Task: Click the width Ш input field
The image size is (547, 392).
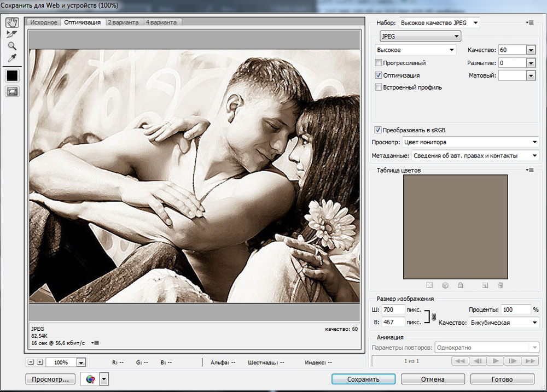Action: (393, 310)
